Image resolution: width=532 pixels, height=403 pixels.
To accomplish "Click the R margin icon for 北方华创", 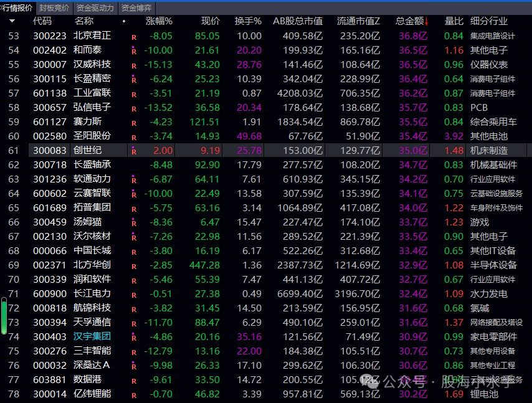I will (x=134, y=267).
